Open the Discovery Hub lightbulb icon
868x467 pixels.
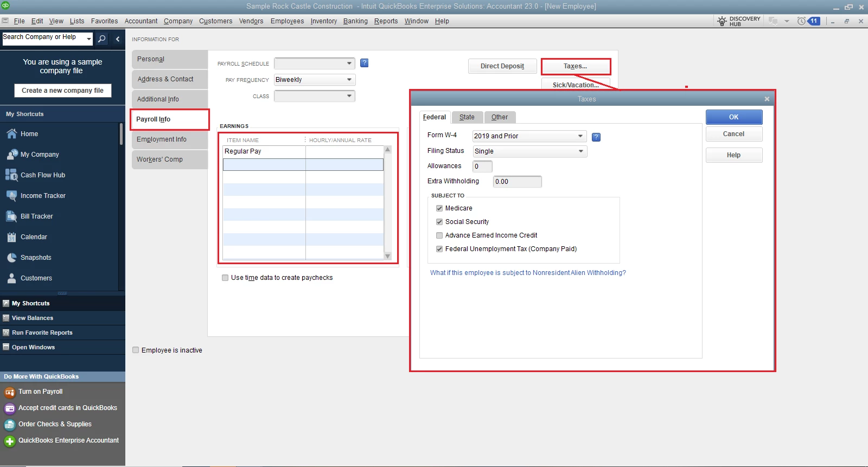pyautogui.click(x=722, y=21)
